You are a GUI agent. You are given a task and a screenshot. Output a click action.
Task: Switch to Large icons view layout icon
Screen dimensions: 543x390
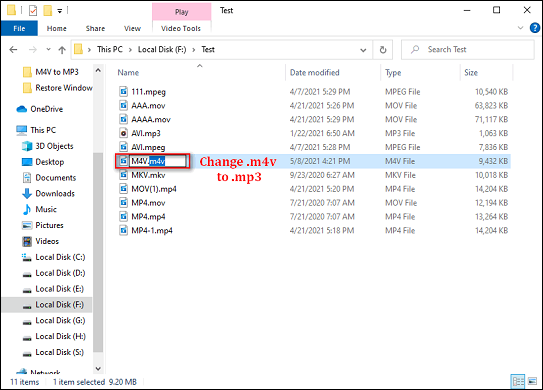[533, 382]
